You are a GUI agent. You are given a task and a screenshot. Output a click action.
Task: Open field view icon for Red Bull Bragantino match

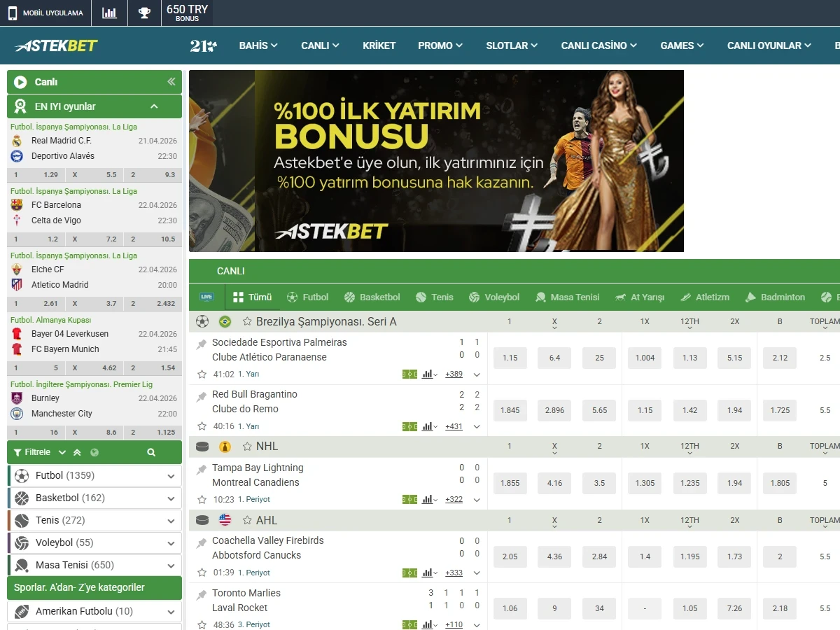409,426
